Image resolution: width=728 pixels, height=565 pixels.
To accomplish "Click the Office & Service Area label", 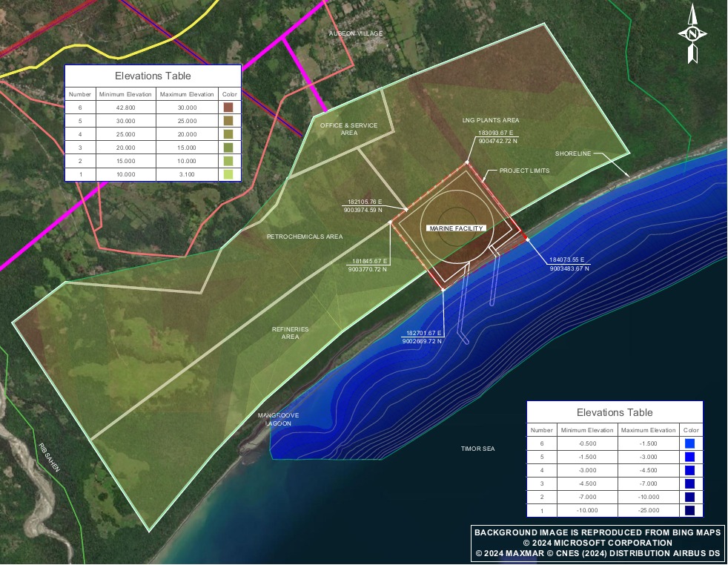I will click(x=348, y=129).
